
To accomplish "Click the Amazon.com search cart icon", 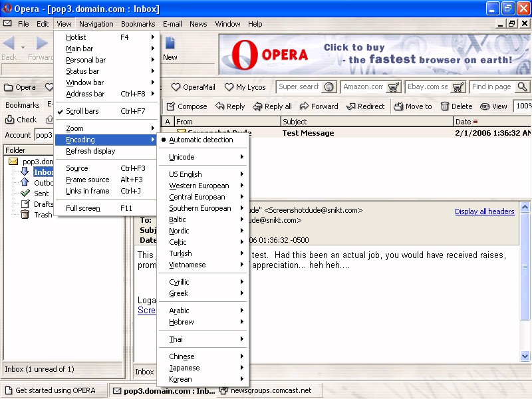I will point(393,87).
